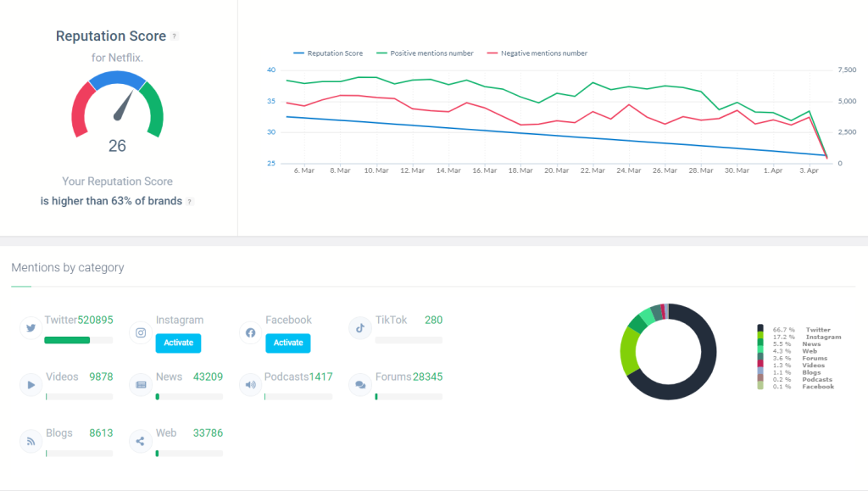Click the News count 43209

208,377
